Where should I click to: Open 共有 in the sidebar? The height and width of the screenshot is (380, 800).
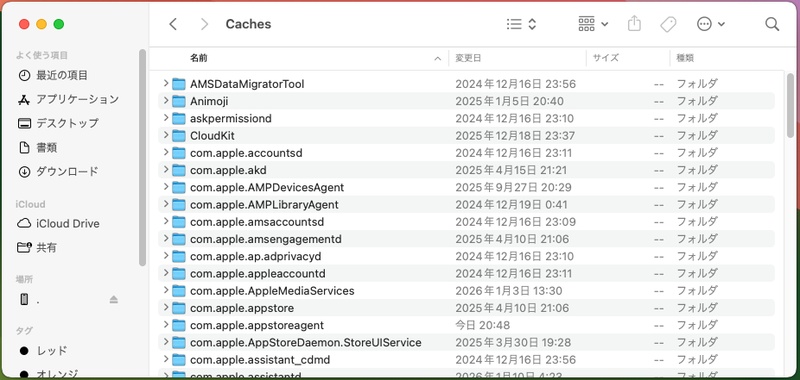click(x=38, y=248)
